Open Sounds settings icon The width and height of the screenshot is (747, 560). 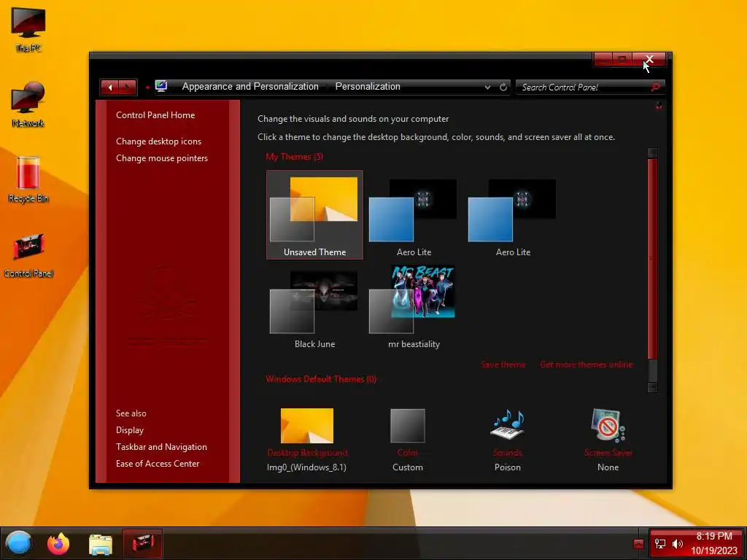click(508, 424)
